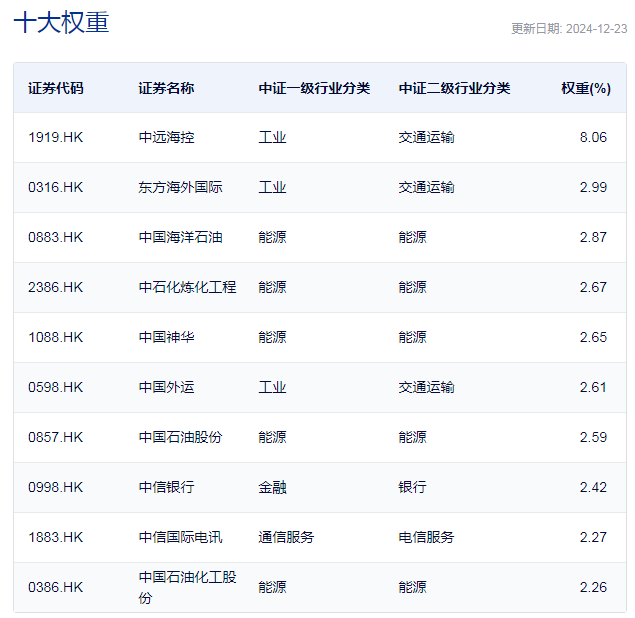635x618 pixels.
Task: Open the 中石化炼化工程 entry
Action: pos(187,287)
